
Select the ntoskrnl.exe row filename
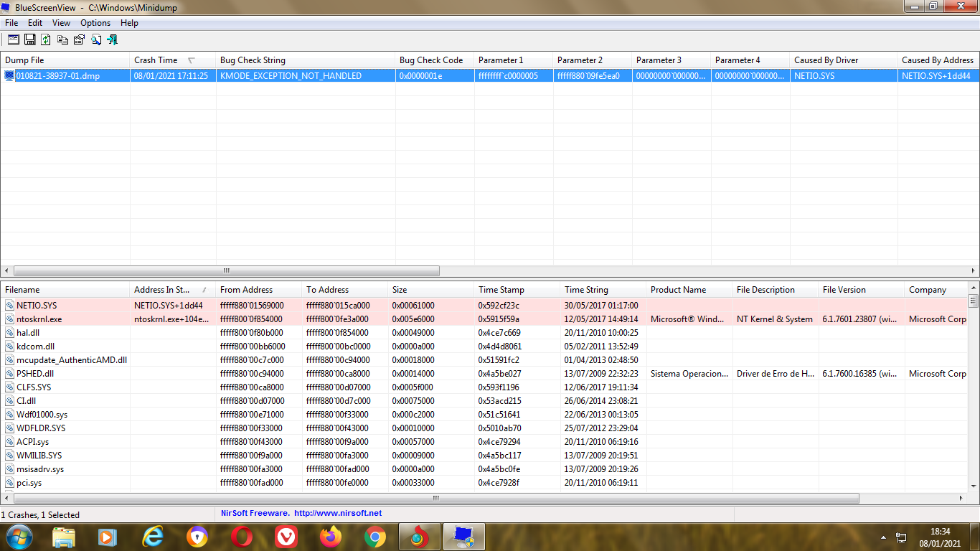click(39, 319)
